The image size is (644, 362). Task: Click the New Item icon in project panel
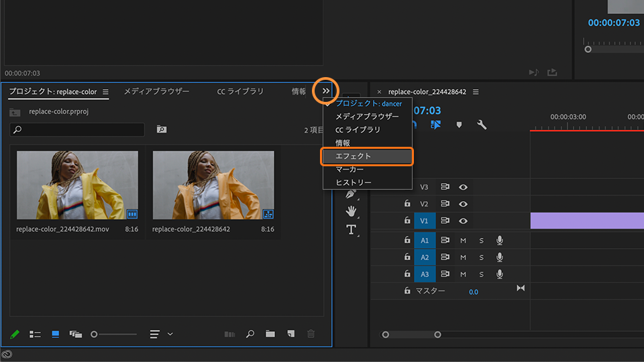click(x=290, y=334)
